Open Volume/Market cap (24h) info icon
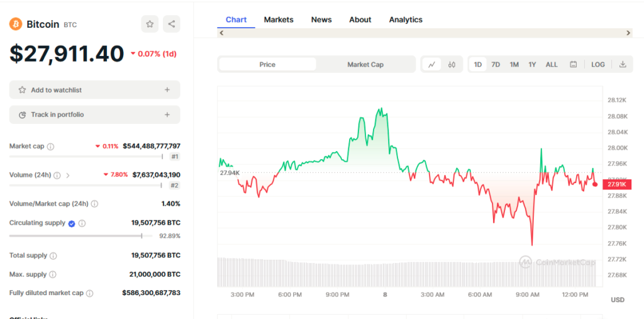The image size is (644, 319). 94,204
